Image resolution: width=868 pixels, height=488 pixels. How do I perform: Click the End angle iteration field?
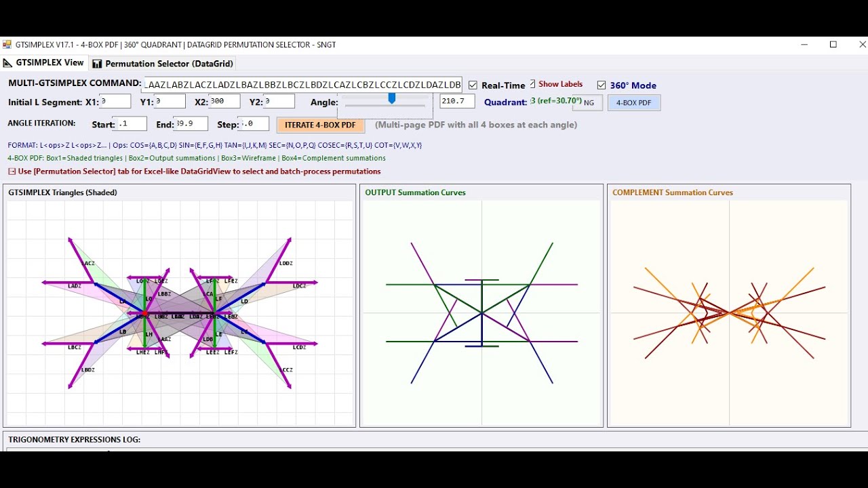click(191, 124)
